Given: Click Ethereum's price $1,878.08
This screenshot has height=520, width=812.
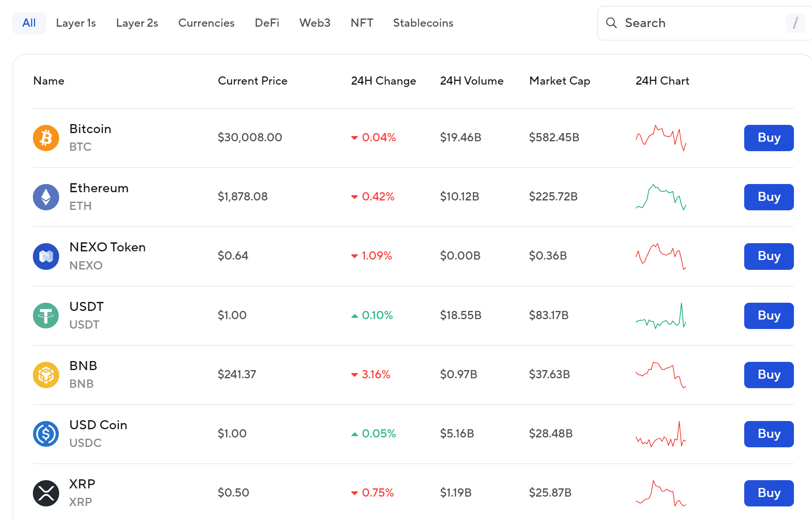Looking at the screenshot, I should [x=242, y=197].
